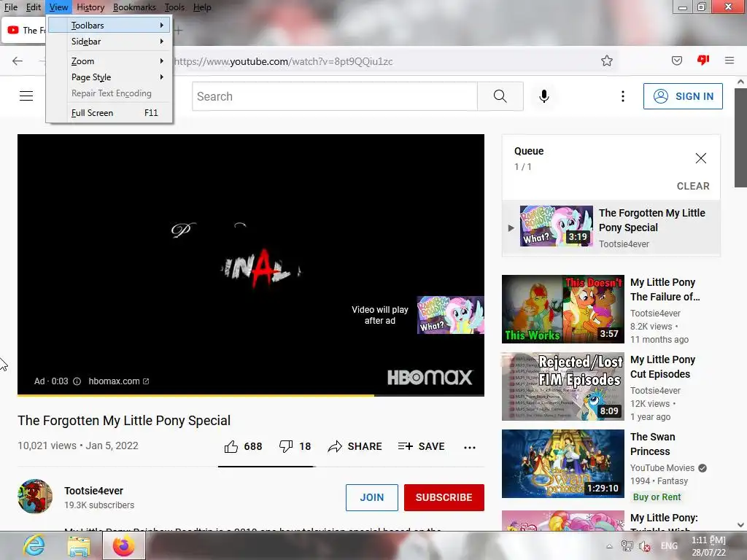The height and width of the screenshot is (560, 747).
Task: Open the Bookmarks menu
Action: 134,7
